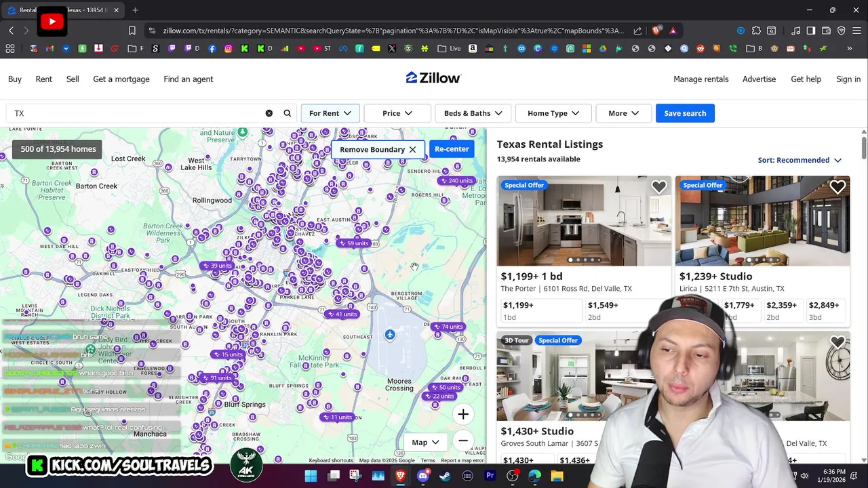This screenshot has width=868, height=488.
Task: Select the 59 units map marker
Action: (353, 243)
